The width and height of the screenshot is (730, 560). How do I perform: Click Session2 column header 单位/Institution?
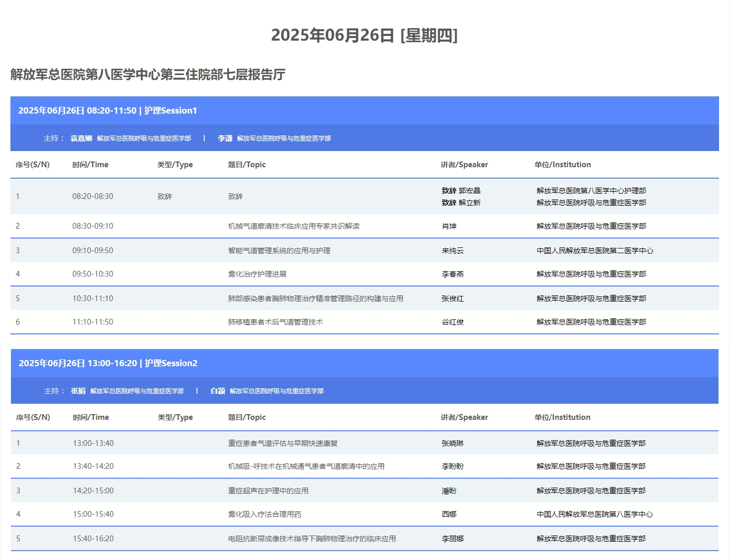coord(562,417)
